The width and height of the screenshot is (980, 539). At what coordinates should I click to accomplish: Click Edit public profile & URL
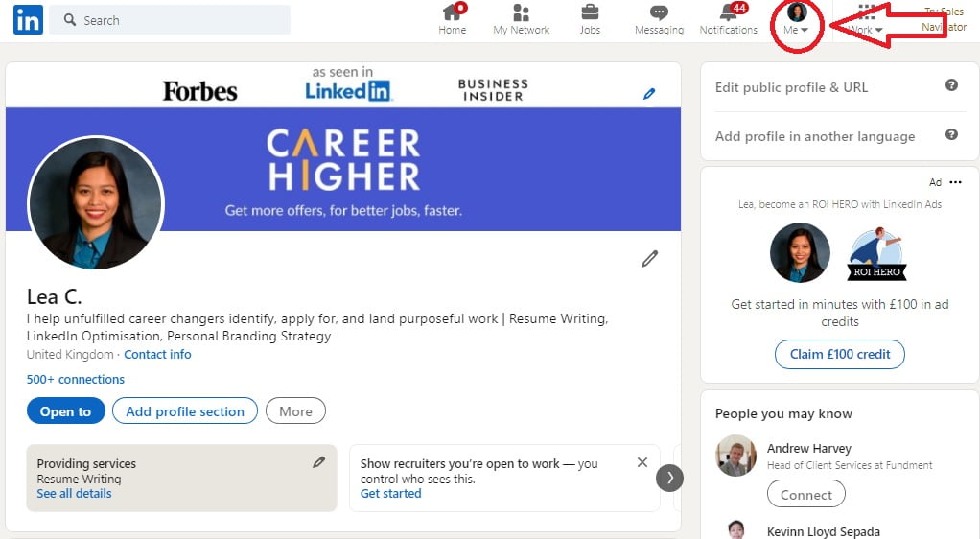[x=791, y=87]
